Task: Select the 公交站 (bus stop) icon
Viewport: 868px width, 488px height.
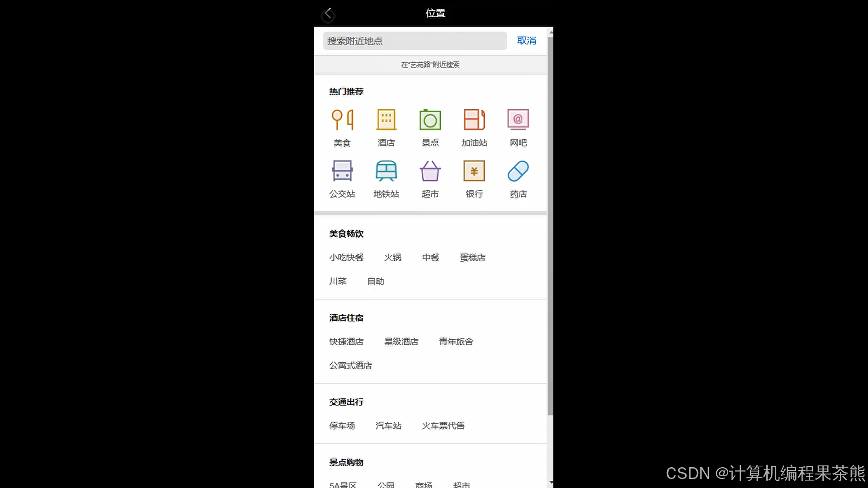Action: 343,171
